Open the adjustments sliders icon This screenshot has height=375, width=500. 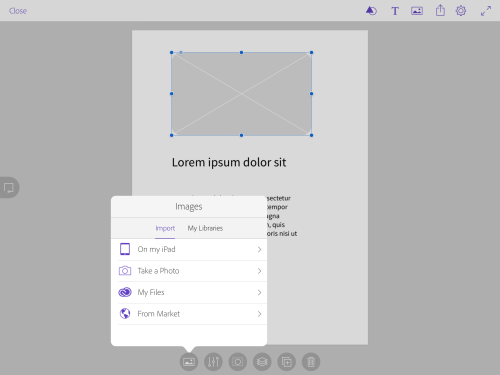[x=213, y=362]
